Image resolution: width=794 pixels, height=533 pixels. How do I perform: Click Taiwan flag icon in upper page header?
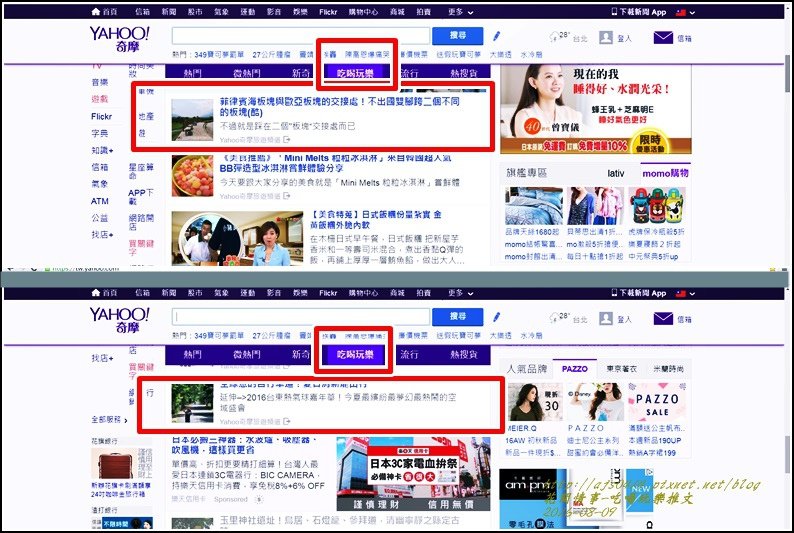681,12
